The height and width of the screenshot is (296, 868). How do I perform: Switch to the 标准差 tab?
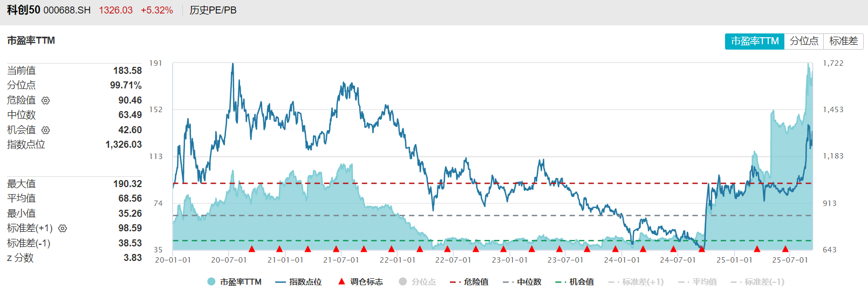coord(843,42)
